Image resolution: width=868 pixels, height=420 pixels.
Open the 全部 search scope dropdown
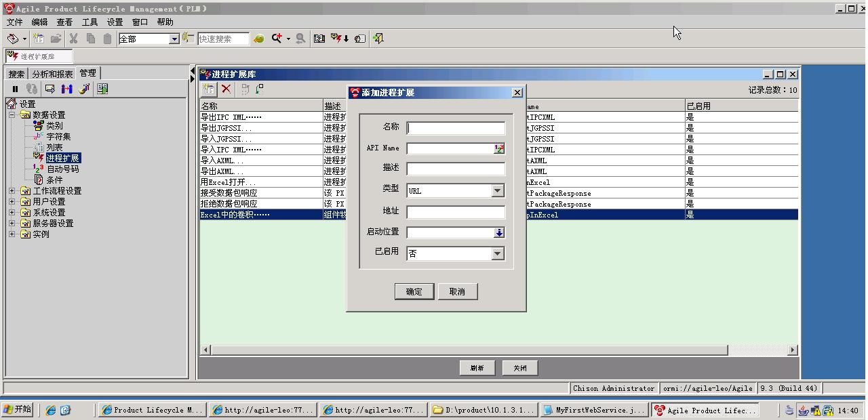click(174, 39)
